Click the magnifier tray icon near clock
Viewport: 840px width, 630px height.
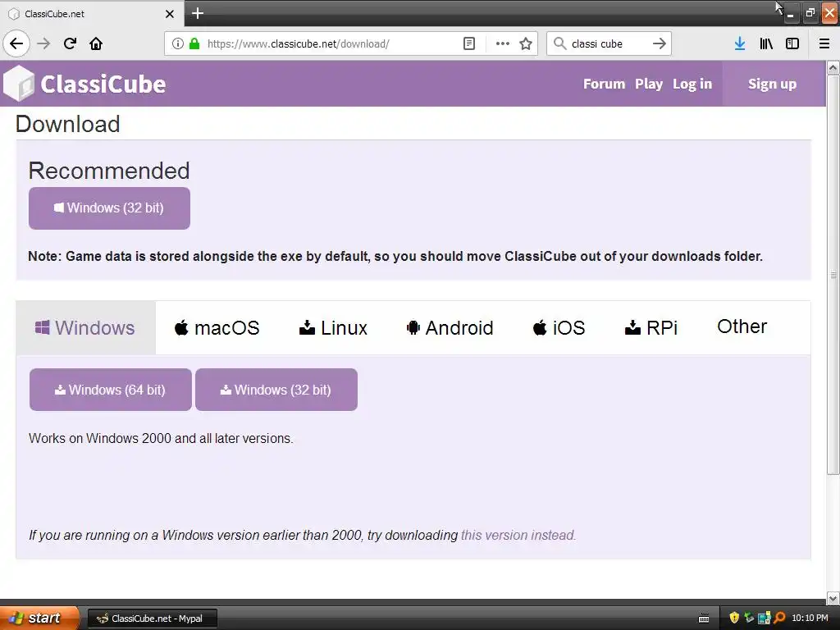pyautogui.click(x=779, y=618)
